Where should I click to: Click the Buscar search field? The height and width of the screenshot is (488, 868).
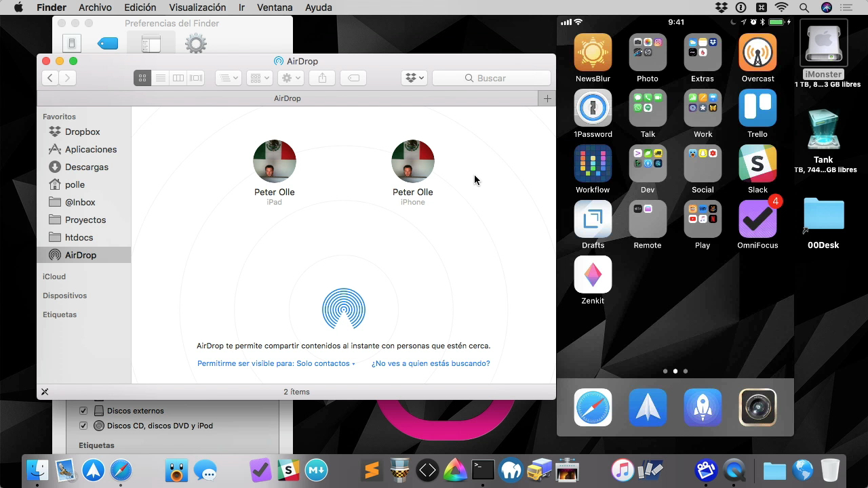point(492,78)
